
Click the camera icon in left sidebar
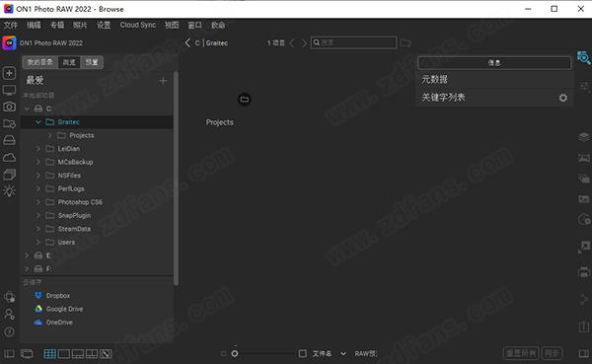pos(10,107)
